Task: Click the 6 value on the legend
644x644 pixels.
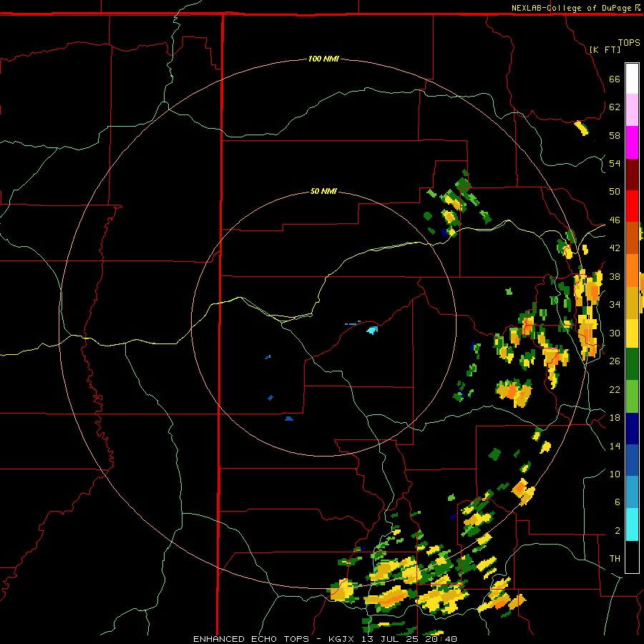Action: pos(618,502)
